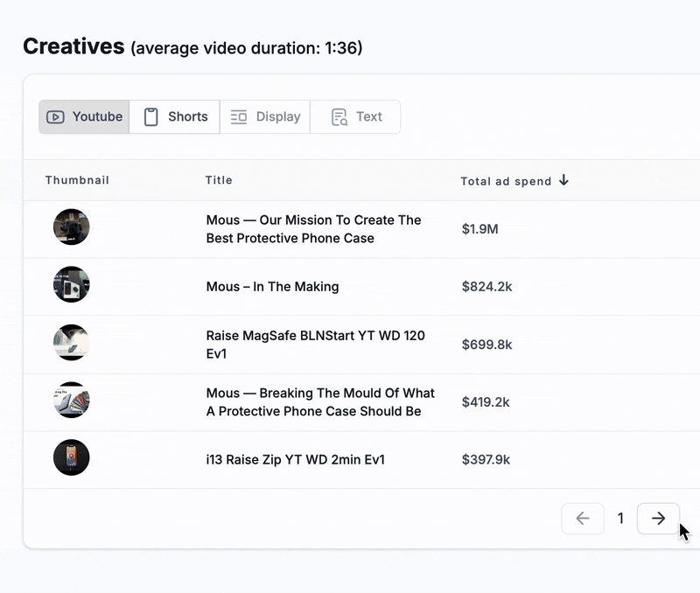Open title Mous – In The Making
700x593 pixels.
tap(272, 287)
